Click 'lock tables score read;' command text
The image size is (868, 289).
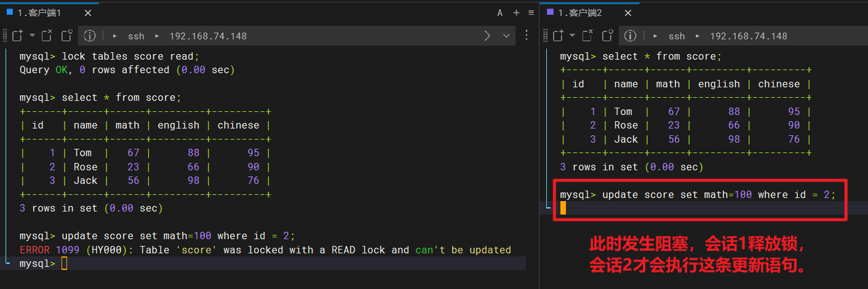[131, 57]
